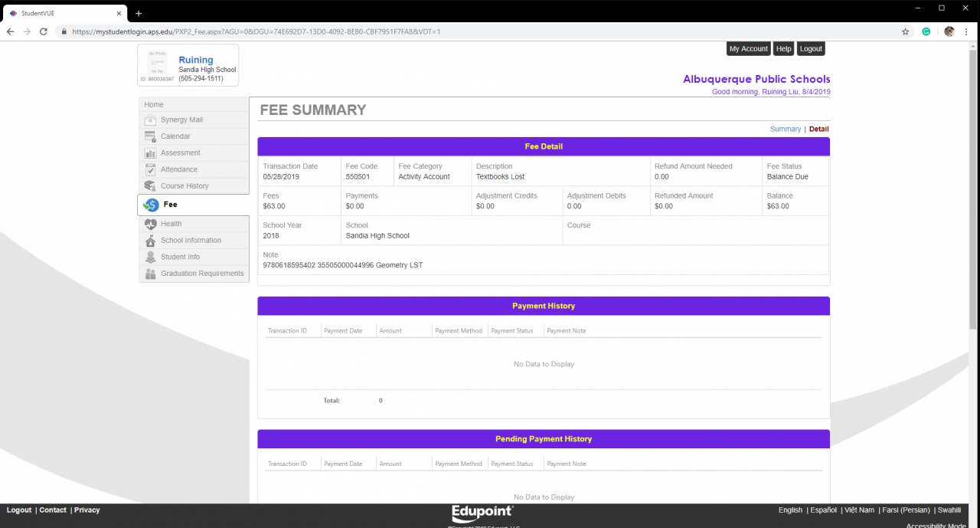Switch language to Español
Screen dimensions: 980x528
click(823, 510)
